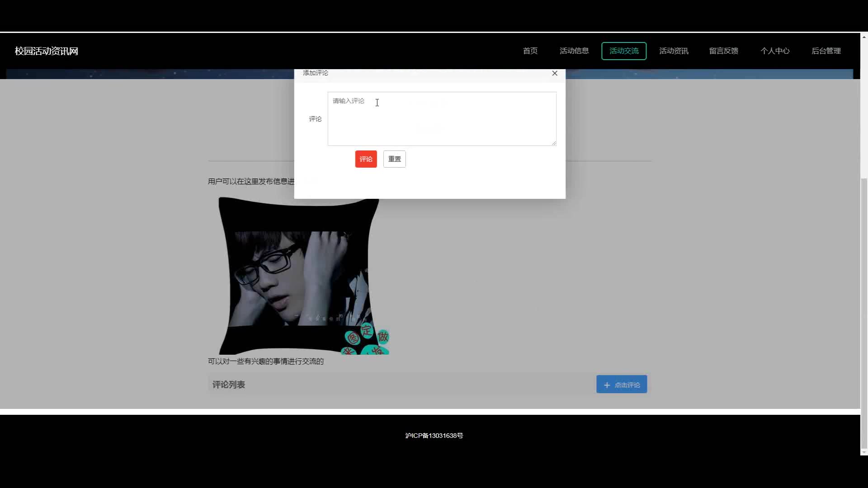Click the 沪ICP备13031638号 footer link
This screenshot has width=868, height=488.
(x=434, y=436)
